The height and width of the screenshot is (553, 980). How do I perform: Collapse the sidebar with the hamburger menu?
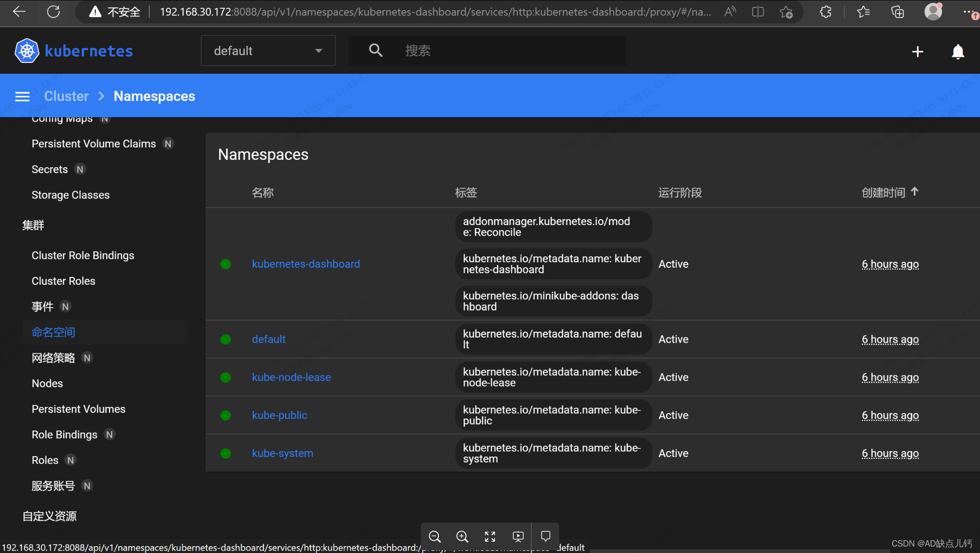point(22,96)
